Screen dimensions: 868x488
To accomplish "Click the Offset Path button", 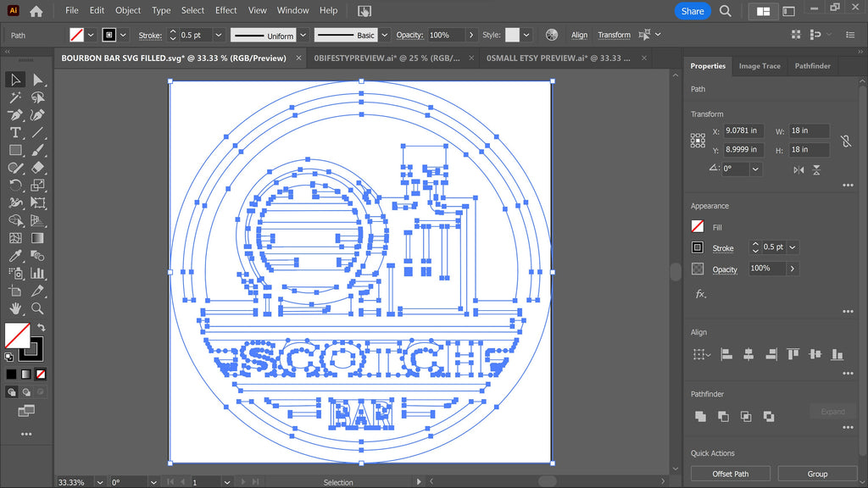I will click(730, 474).
